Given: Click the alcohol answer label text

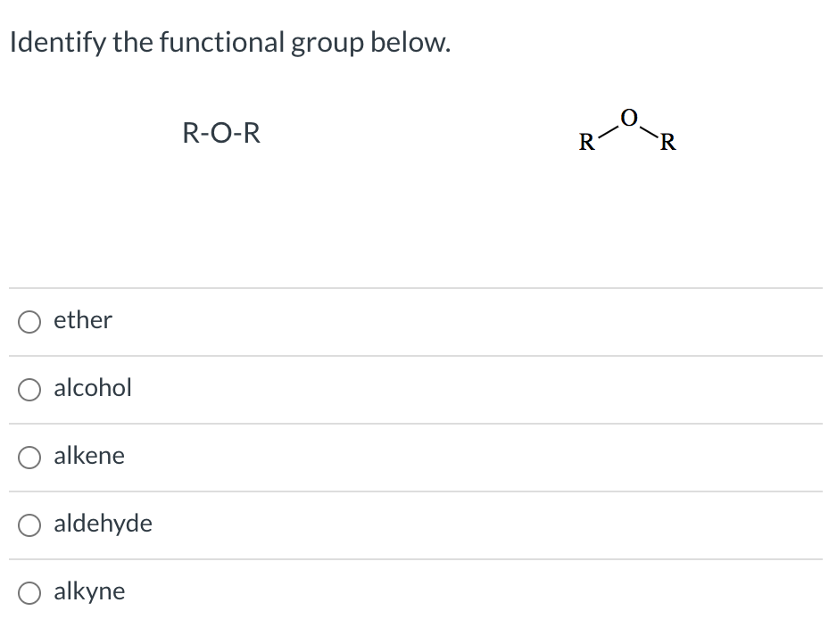Looking at the screenshot, I should [x=92, y=388].
